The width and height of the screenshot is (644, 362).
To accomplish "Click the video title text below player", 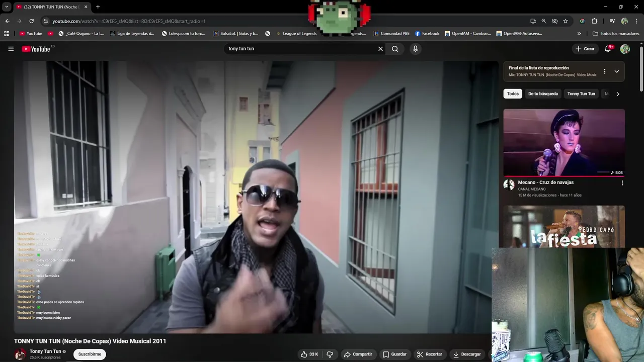I will pos(90,341).
